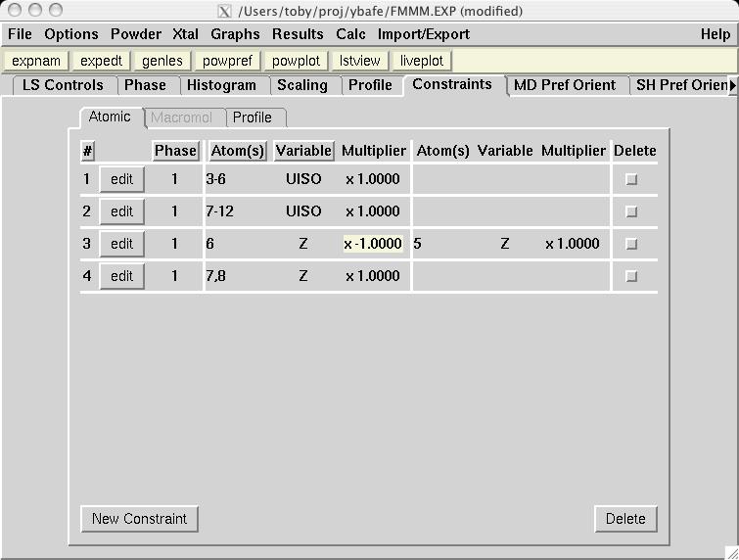Mark constraint 3 for deletion
The height and width of the screenshot is (560, 739).
631,244
